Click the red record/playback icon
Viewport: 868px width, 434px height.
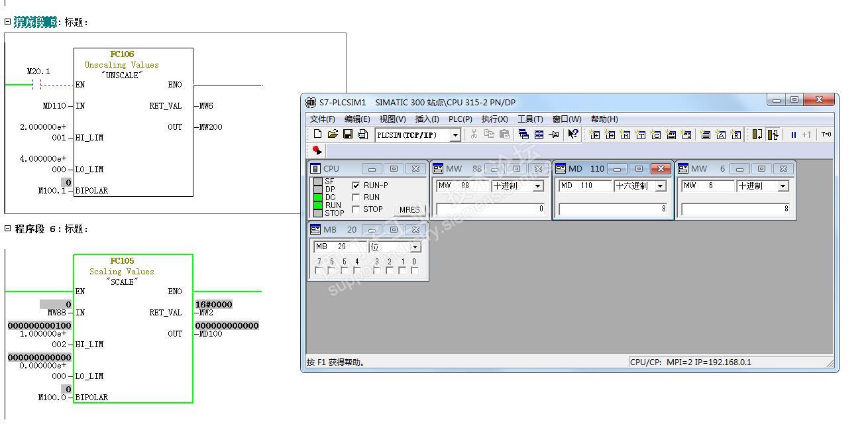(317, 151)
